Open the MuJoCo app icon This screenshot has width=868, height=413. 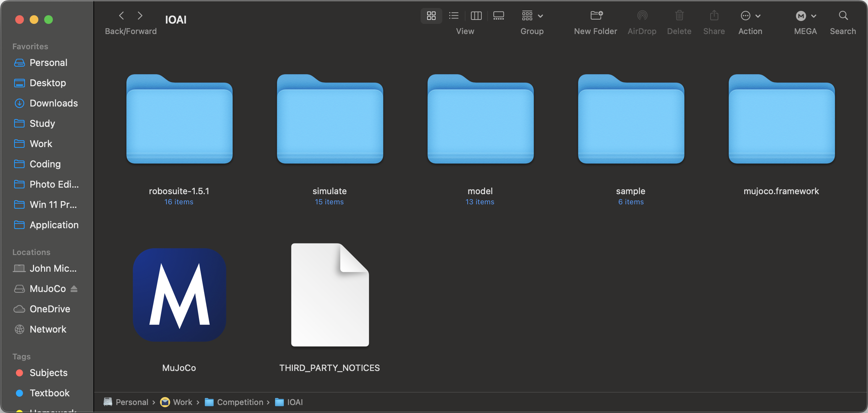(x=180, y=295)
